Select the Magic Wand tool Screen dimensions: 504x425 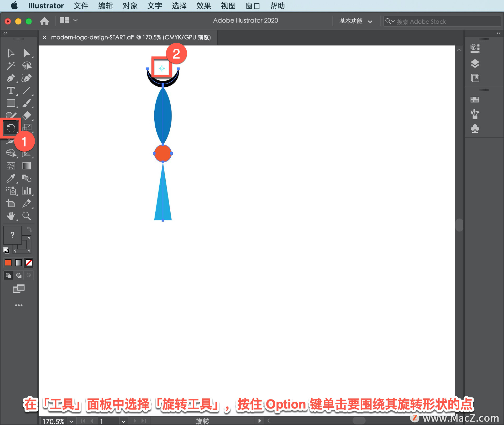[11, 66]
